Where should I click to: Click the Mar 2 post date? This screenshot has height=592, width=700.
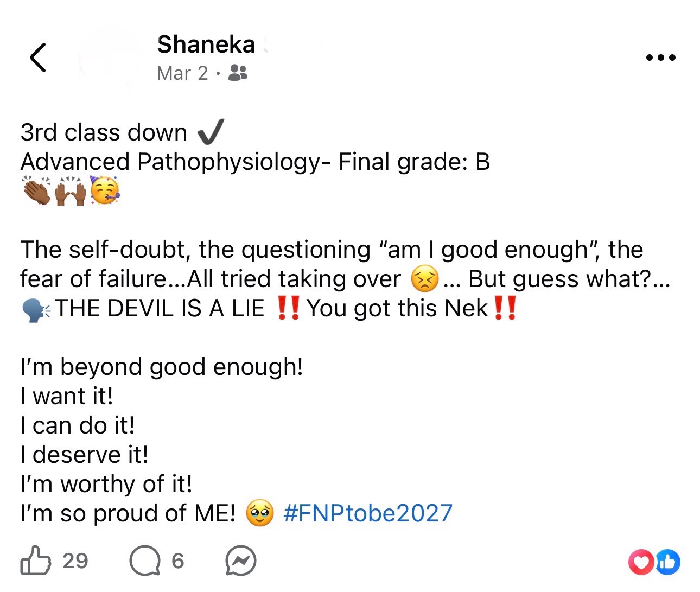point(182,73)
